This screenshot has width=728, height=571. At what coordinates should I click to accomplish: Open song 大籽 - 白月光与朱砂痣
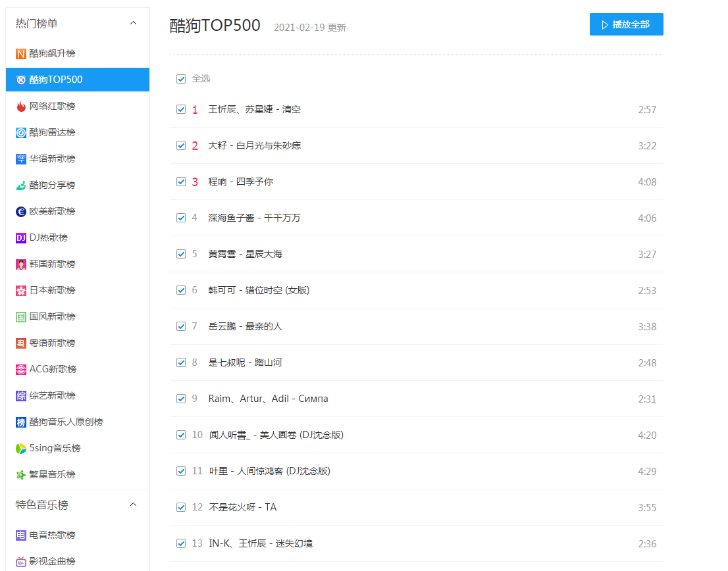[x=255, y=145]
